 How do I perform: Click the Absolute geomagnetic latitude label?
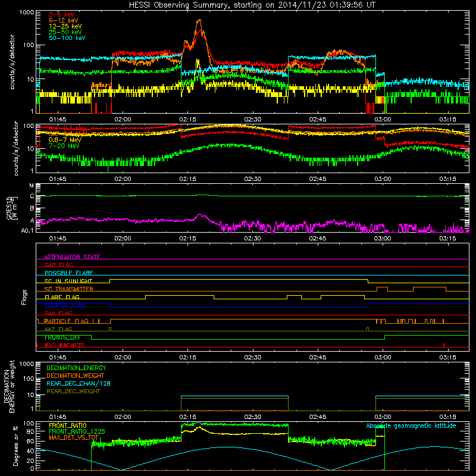[x=411, y=426]
